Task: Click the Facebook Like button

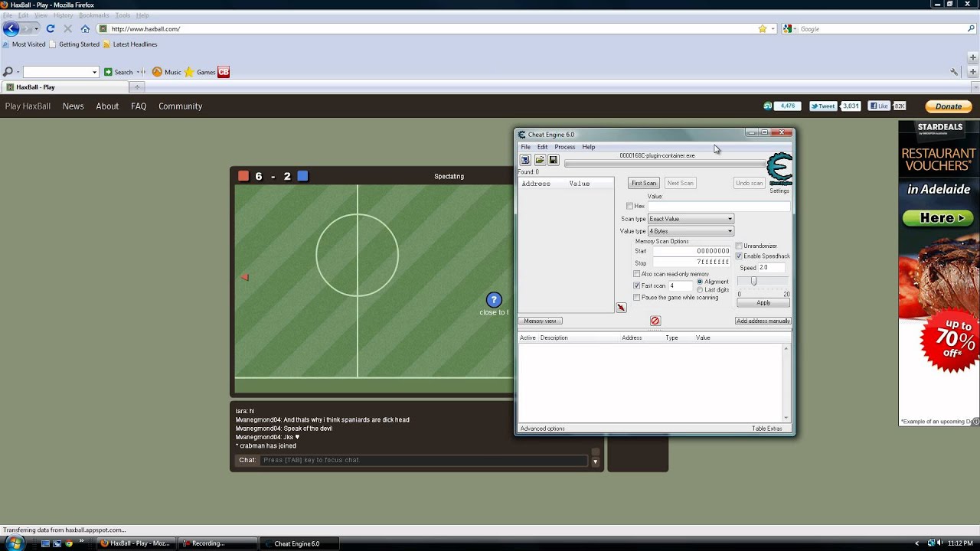Action: point(879,106)
